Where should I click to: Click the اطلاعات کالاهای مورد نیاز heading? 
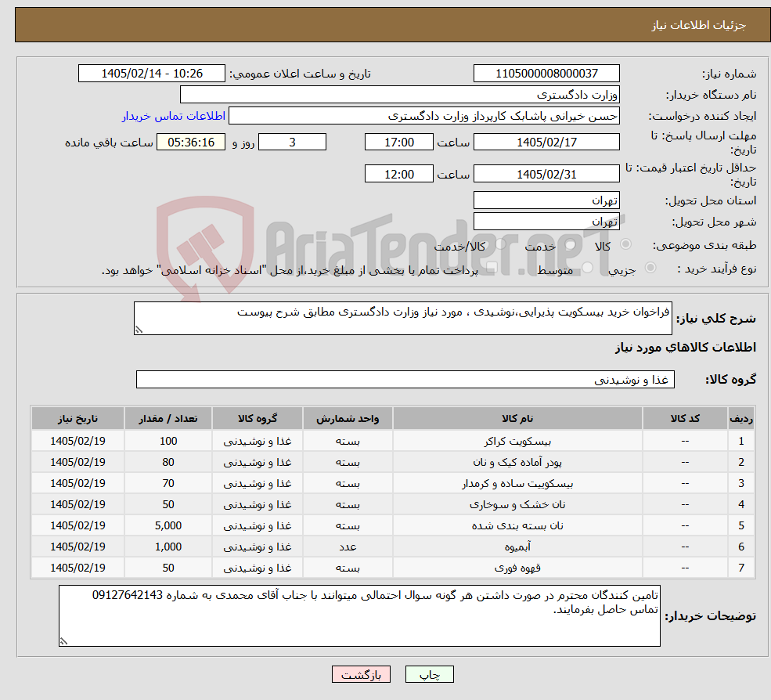pyautogui.click(x=686, y=348)
